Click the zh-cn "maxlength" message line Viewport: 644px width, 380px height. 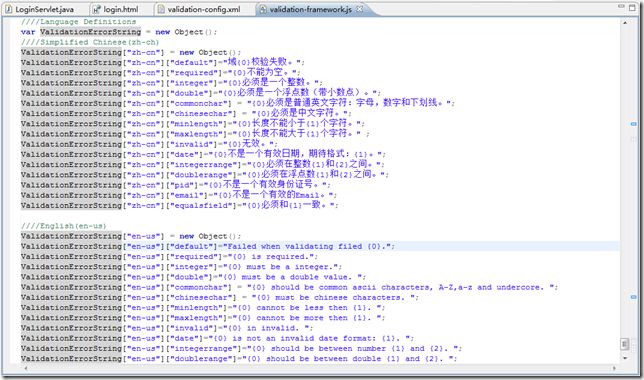click(x=195, y=134)
